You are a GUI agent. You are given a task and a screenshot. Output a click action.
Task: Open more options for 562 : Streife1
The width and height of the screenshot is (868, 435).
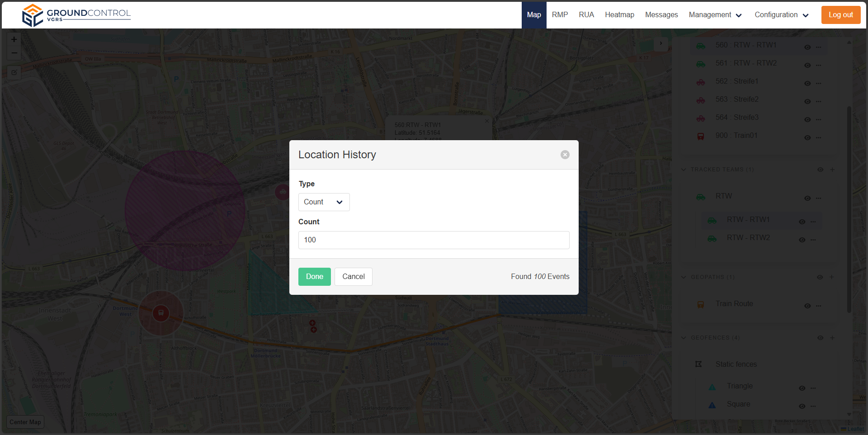point(819,84)
